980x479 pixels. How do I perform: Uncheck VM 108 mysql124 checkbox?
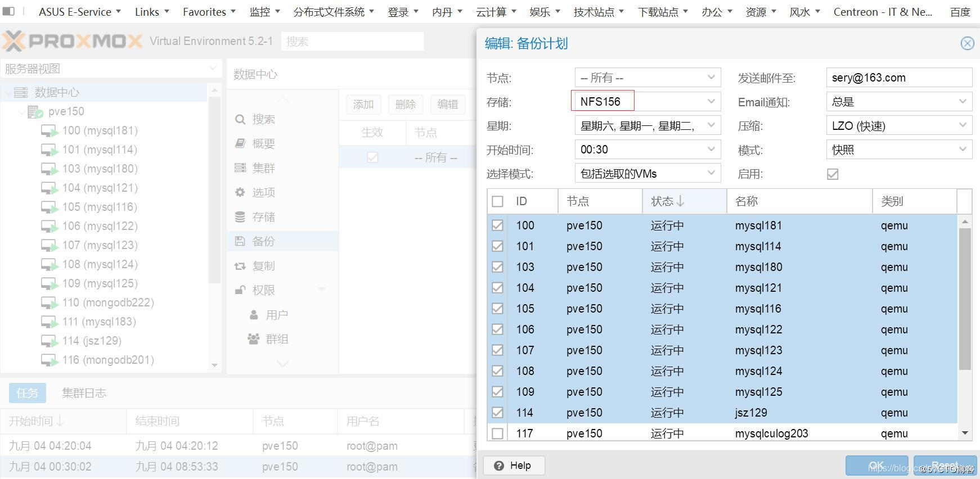[497, 371]
